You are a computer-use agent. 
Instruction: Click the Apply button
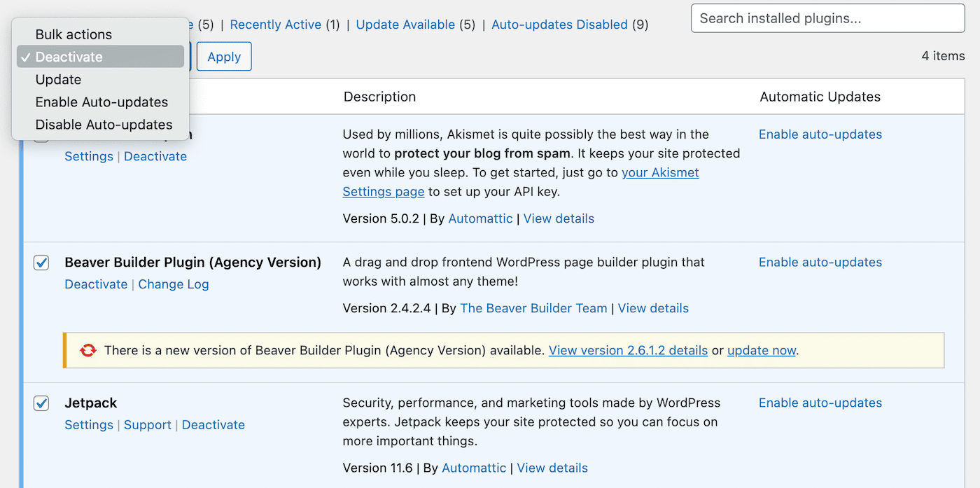tap(223, 56)
